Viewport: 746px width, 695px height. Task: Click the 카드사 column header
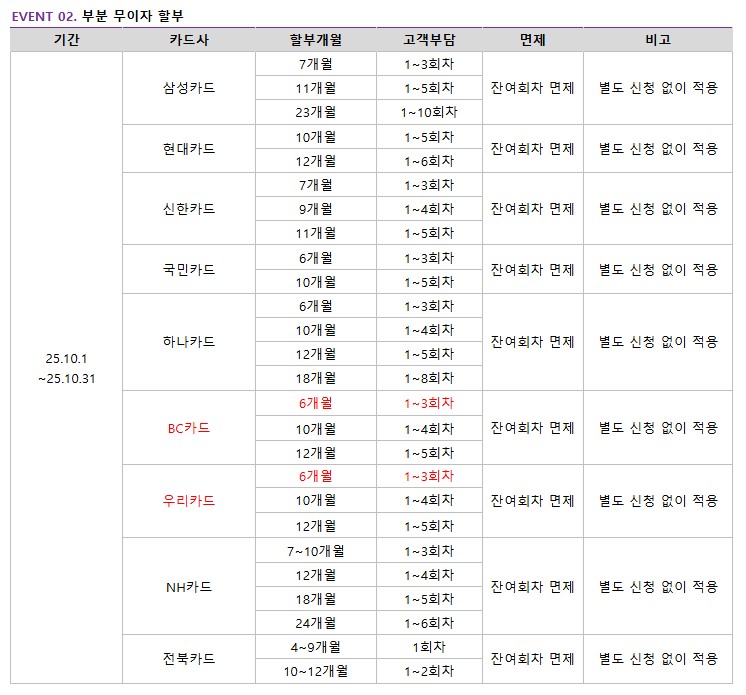189,40
